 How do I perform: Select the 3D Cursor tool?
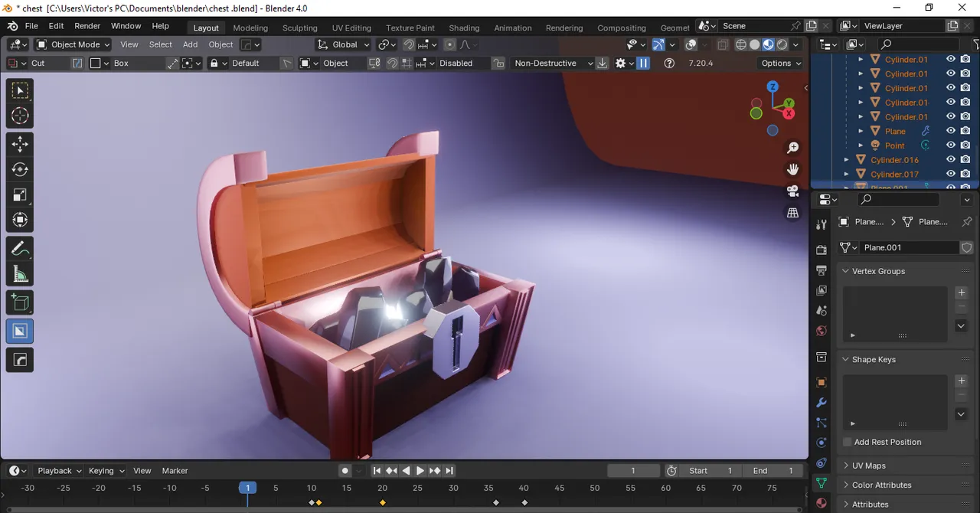(x=20, y=116)
